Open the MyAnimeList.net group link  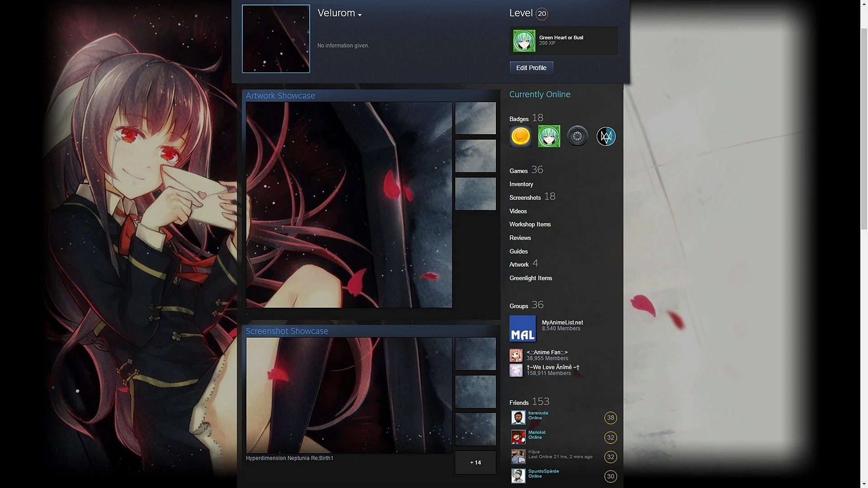[x=562, y=323]
